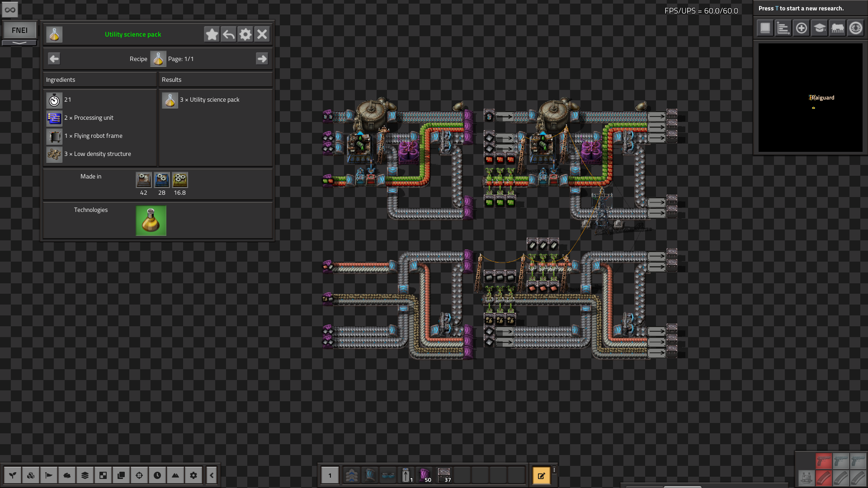Image resolution: width=868 pixels, height=488 pixels.
Task: Select the underground belt in second quickbar slot
Action: 370,475
